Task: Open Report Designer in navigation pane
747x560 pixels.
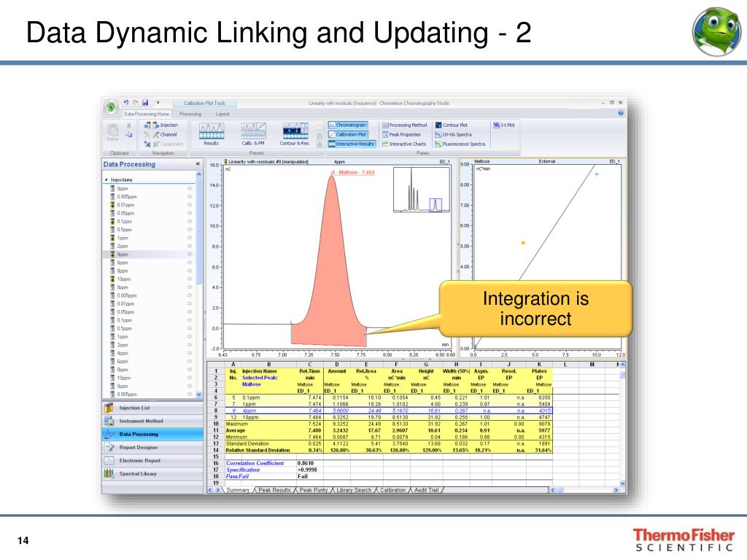Action: [x=152, y=448]
